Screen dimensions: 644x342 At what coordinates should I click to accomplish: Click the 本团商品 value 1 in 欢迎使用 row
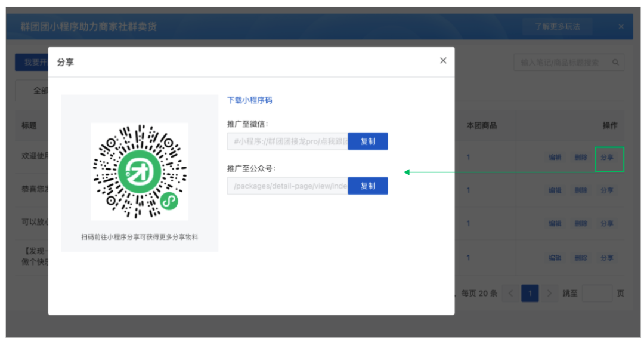pyautogui.click(x=468, y=158)
